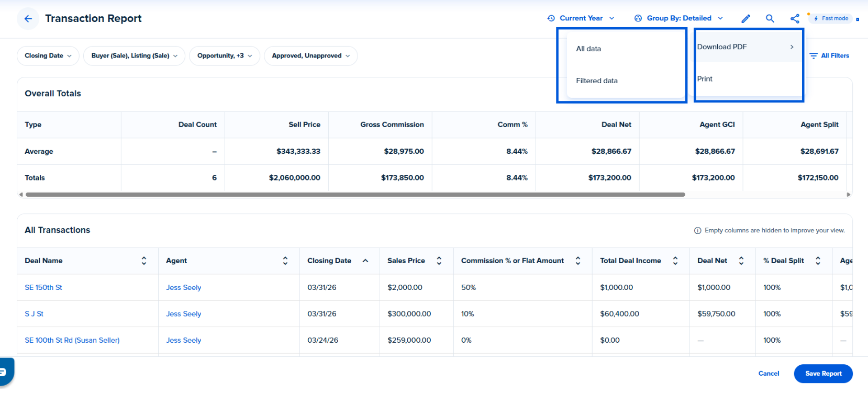Viewport: 868px width, 393px height.
Task: Sort by Sales Price column arrows
Action: point(439,261)
